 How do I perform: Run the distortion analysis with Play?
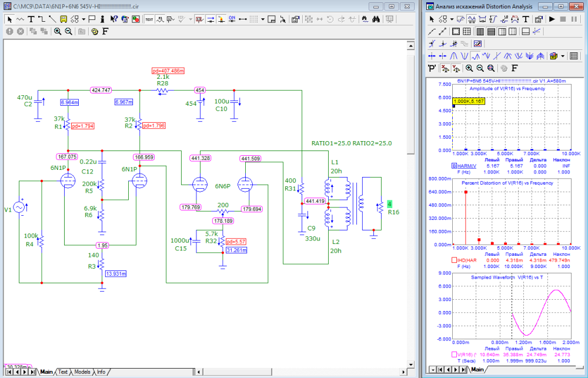(552, 19)
